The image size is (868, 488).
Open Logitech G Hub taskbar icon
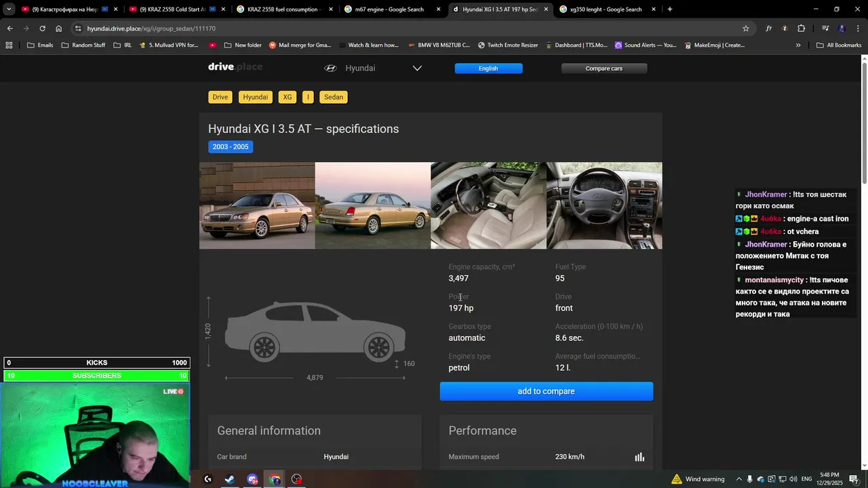click(208, 479)
